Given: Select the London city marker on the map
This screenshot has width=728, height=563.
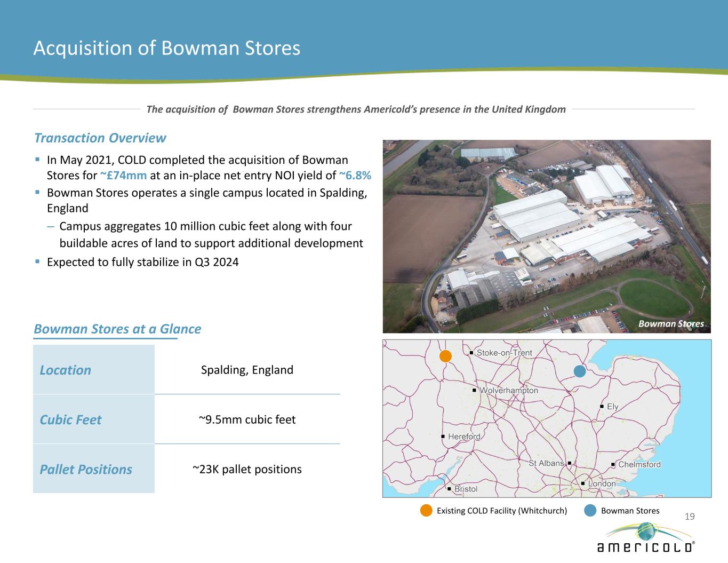Looking at the screenshot, I should tap(583, 483).
